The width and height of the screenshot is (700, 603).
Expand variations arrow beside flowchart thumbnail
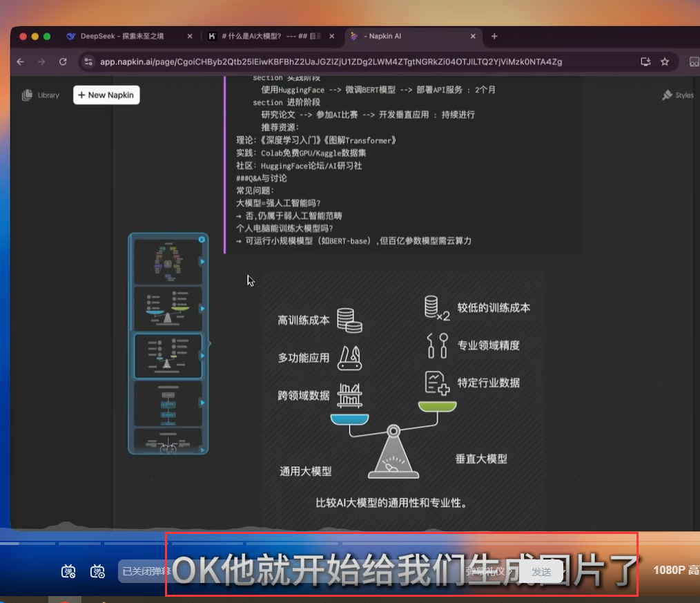point(203,403)
